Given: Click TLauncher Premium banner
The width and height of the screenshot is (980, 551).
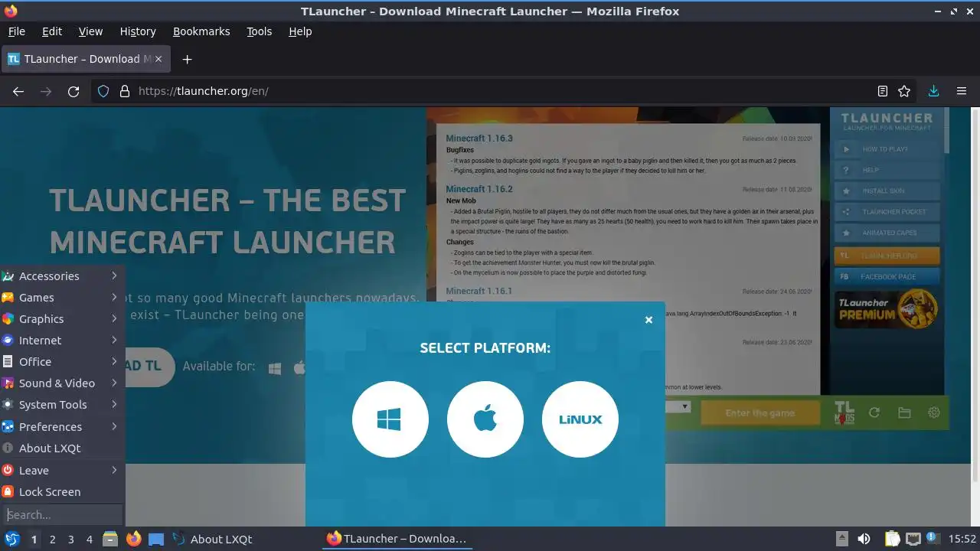Looking at the screenshot, I should coord(887,308).
